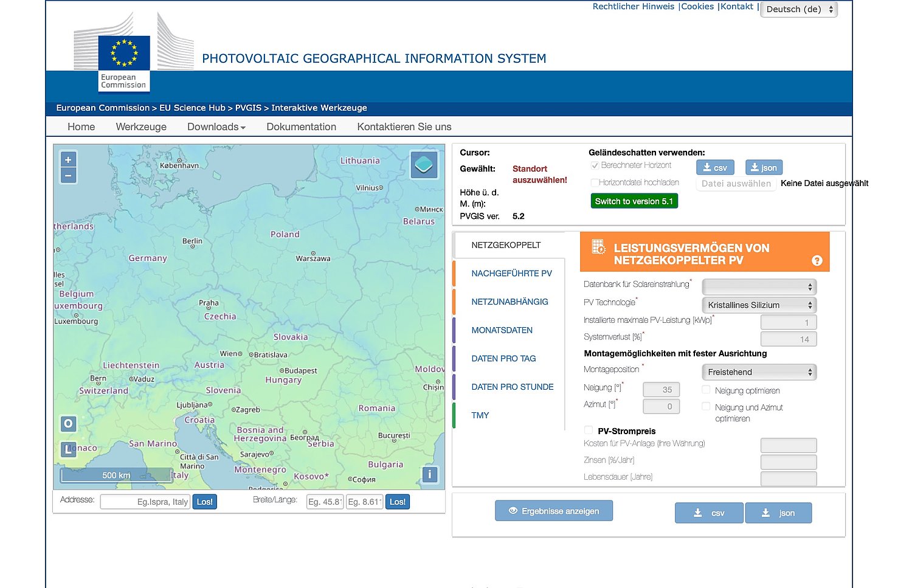Click Datei auswählen button
The image size is (912, 588).
(736, 184)
